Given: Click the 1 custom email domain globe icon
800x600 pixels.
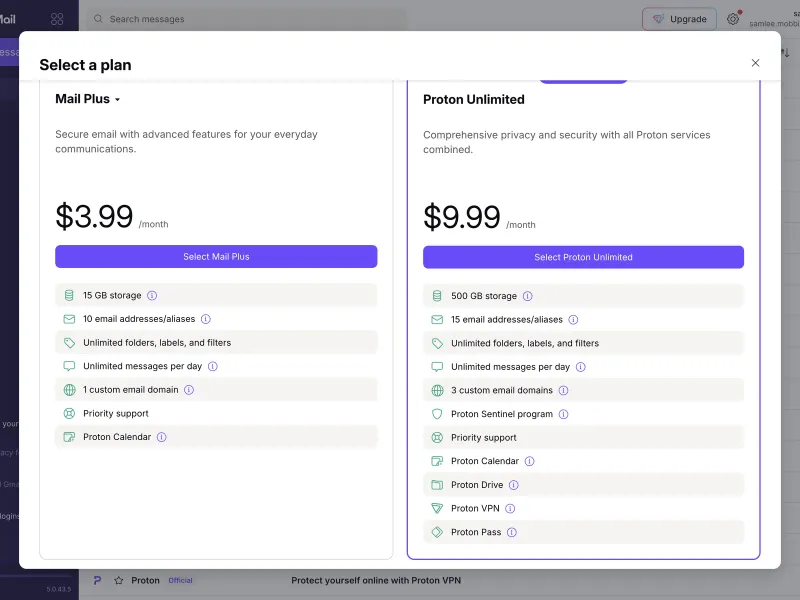Looking at the screenshot, I should 69,390.
